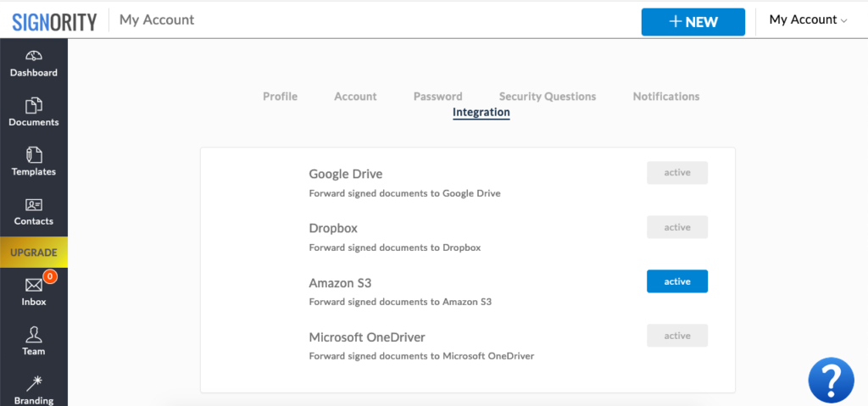Select the Templates sidebar icon
The height and width of the screenshot is (406, 868).
(x=34, y=155)
